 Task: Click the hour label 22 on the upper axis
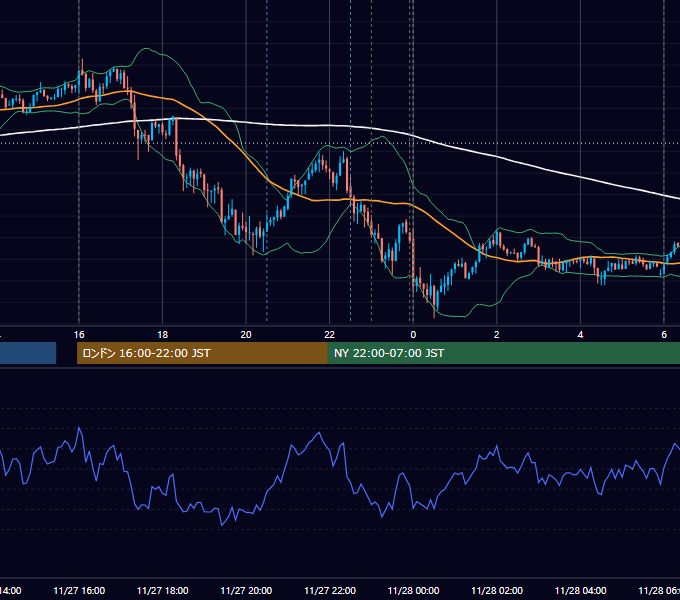pyautogui.click(x=330, y=335)
